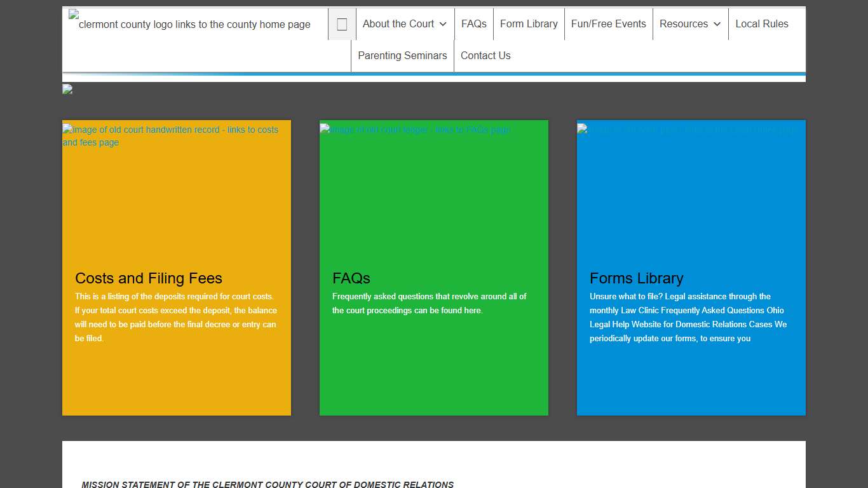The width and height of the screenshot is (868, 488).
Task: Go to Form Library in the navigation bar
Action: 529,24
